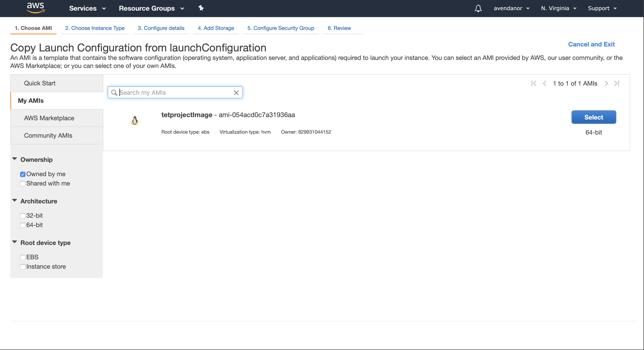Collapse the Root device type section
644x350 pixels.
click(15, 242)
